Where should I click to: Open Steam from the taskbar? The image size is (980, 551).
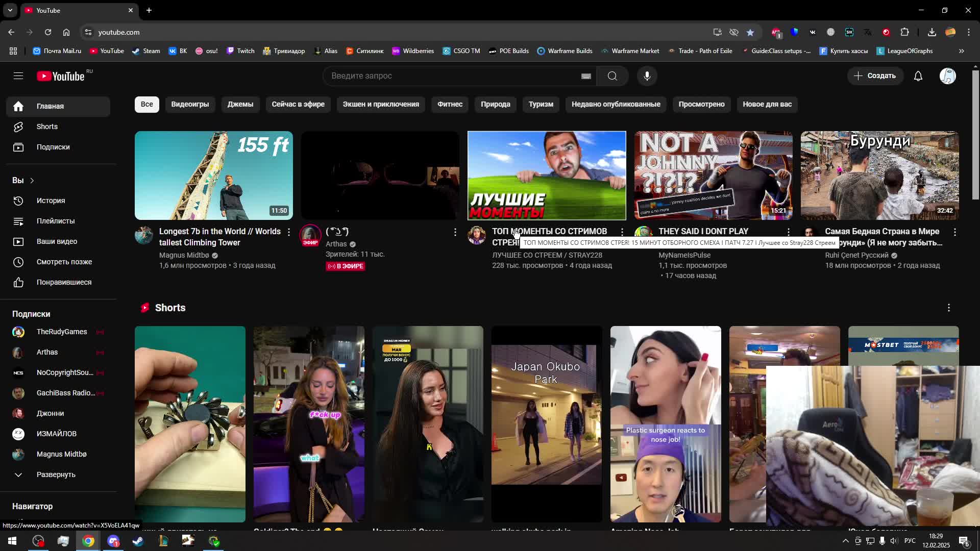click(x=138, y=541)
